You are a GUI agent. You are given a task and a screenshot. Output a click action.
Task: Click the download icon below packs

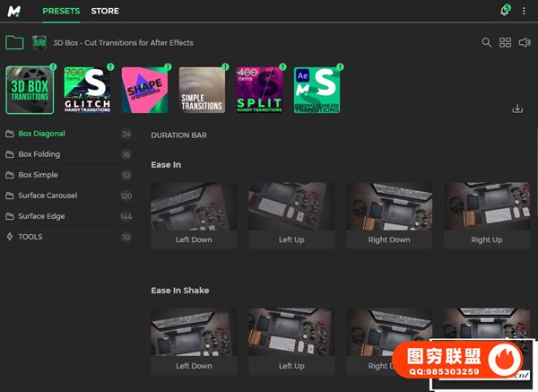517,109
